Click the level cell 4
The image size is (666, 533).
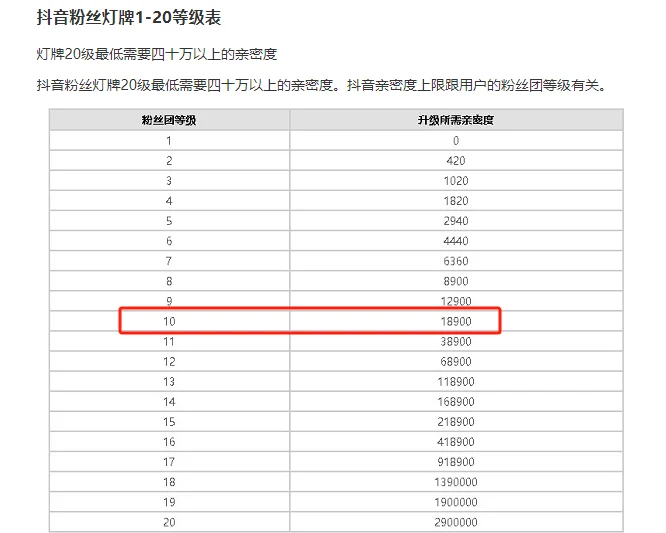click(x=169, y=201)
